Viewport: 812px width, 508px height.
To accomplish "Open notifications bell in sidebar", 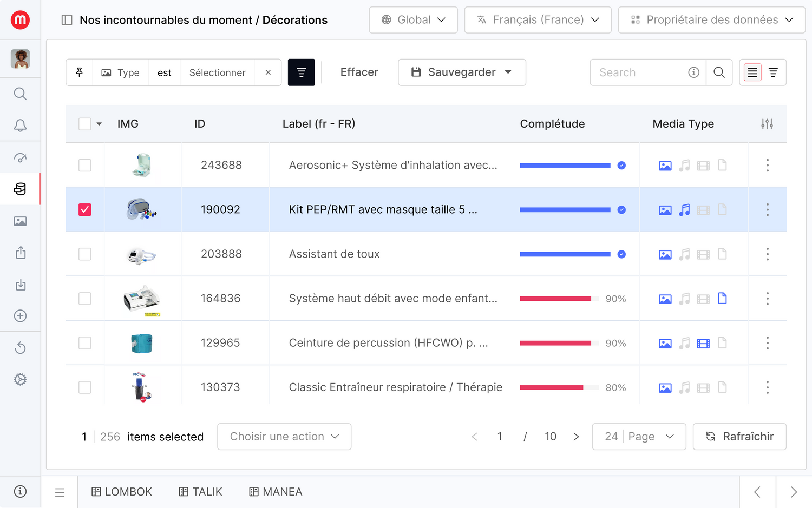I will pyautogui.click(x=20, y=126).
